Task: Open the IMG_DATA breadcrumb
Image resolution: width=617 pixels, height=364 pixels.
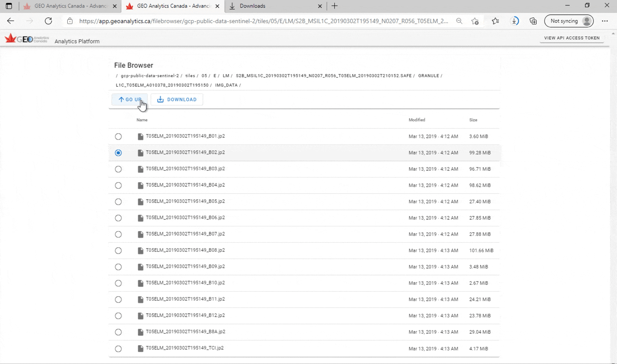Action: [x=226, y=85]
